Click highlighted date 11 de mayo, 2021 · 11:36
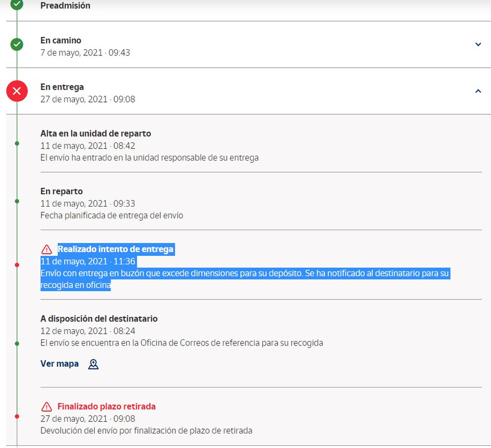This screenshot has width=491, height=448. coord(87,262)
